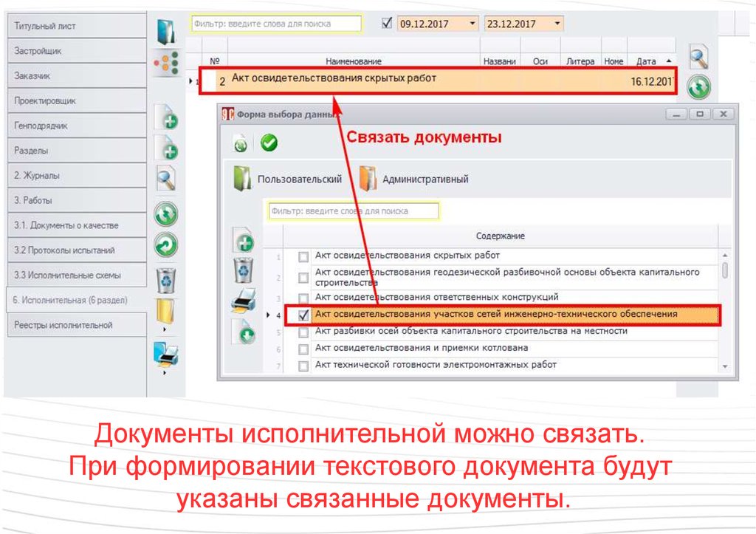Switch to the Разделы tab

(77, 151)
